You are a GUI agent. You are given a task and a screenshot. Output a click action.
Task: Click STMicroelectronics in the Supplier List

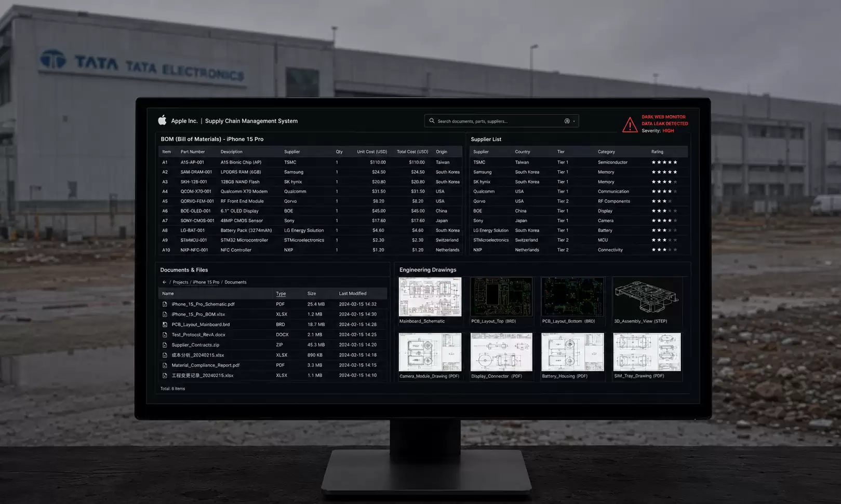coord(491,240)
